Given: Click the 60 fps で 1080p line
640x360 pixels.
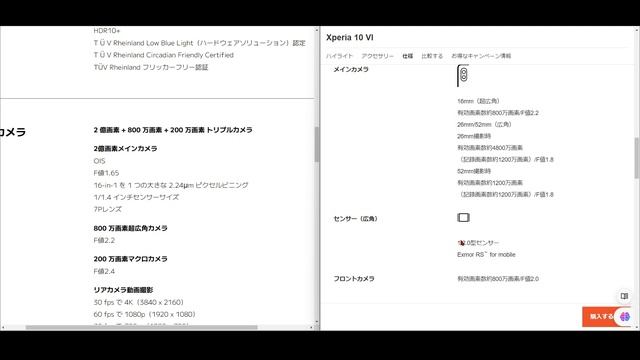Looking at the screenshot, I should click(144, 314).
